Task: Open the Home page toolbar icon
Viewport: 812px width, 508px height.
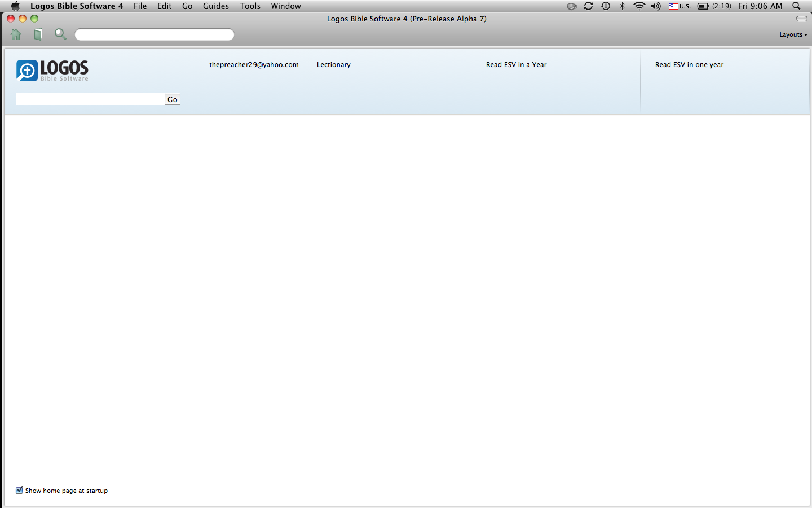Action: pyautogui.click(x=16, y=34)
